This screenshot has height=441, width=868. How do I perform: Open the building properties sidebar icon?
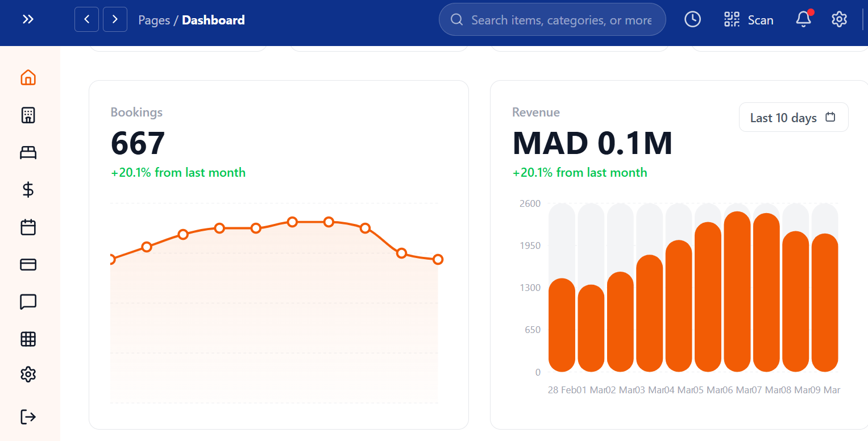coord(28,115)
